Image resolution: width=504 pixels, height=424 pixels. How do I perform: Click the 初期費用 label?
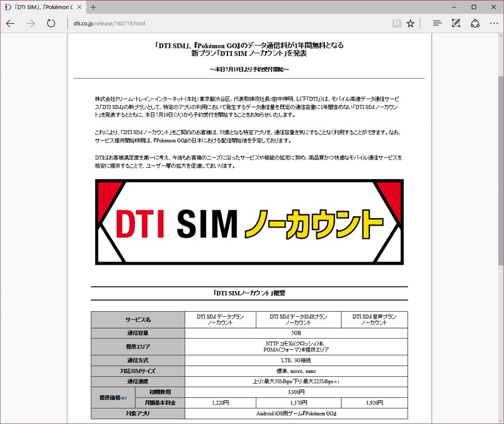click(x=160, y=392)
